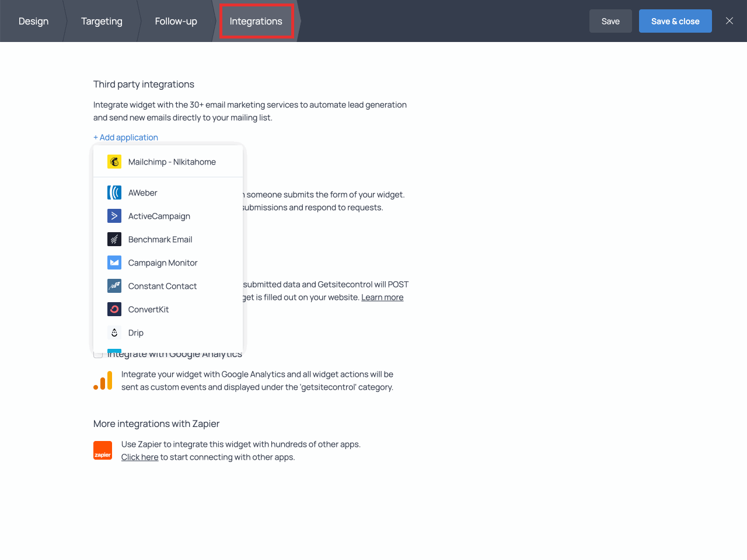The width and height of the screenshot is (747, 560).
Task: Pick the Constant Contact icon
Action: (114, 286)
